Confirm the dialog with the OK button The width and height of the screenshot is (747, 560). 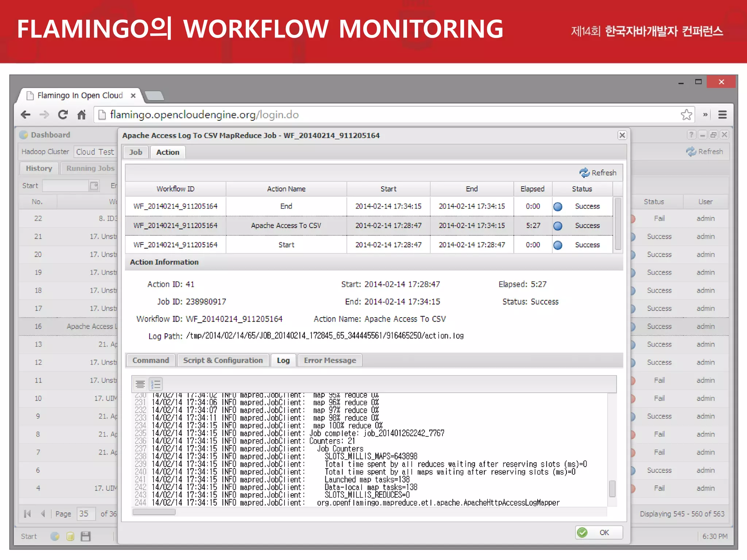coord(599,533)
